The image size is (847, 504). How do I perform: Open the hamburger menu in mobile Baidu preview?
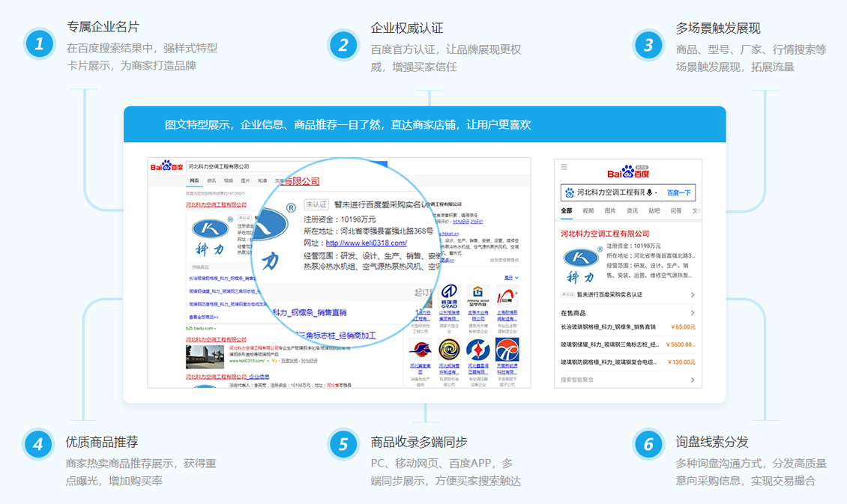564,167
